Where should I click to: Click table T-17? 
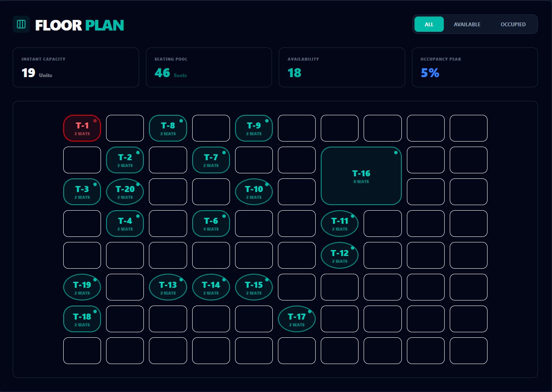[297, 319]
